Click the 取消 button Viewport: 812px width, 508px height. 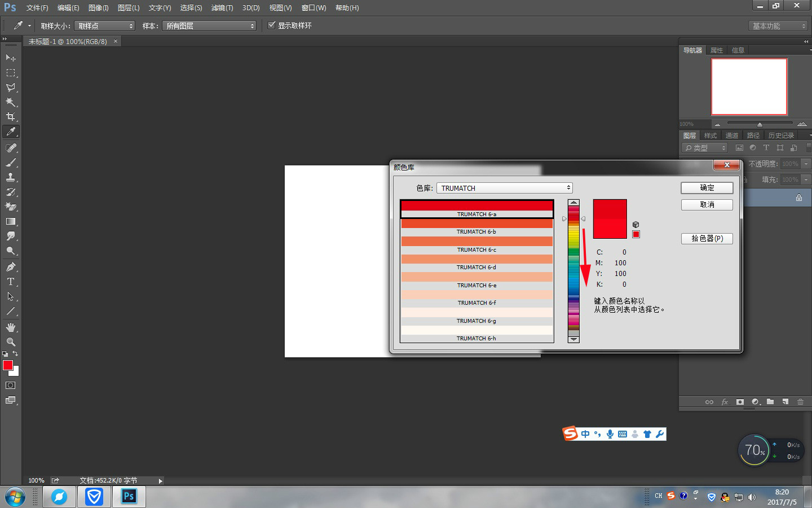tap(707, 205)
